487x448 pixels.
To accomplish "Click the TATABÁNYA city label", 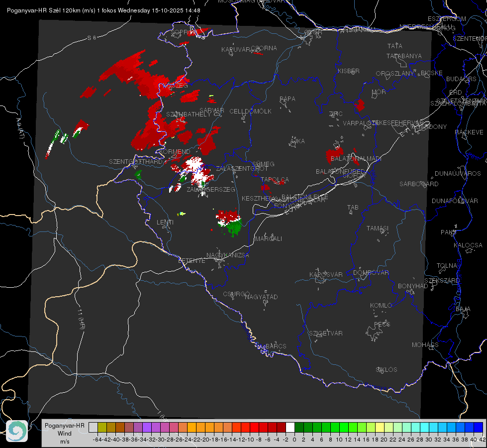I will pyautogui.click(x=404, y=56).
